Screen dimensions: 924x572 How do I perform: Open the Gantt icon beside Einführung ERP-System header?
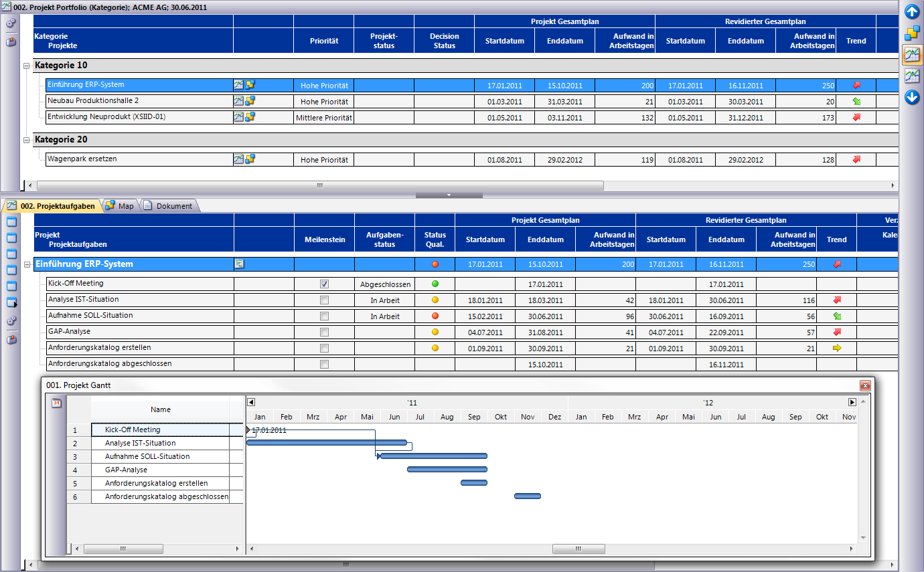click(x=240, y=264)
